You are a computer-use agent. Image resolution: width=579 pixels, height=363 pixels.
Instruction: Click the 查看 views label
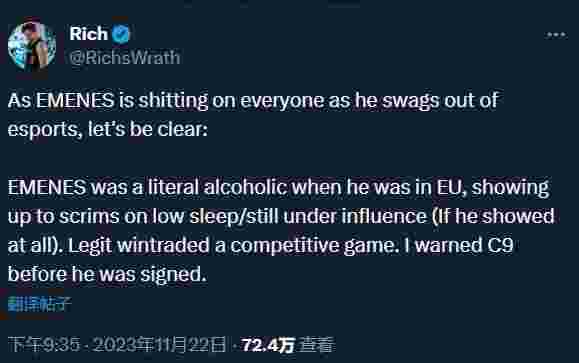pos(316,345)
